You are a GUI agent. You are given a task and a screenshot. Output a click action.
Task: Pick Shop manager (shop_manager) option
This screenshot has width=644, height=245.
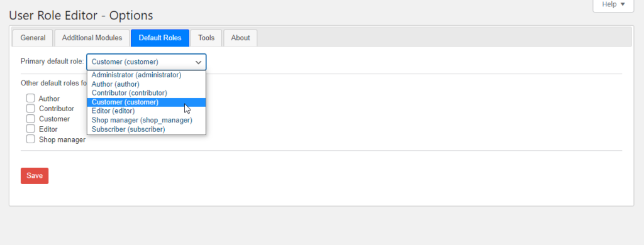click(146, 120)
